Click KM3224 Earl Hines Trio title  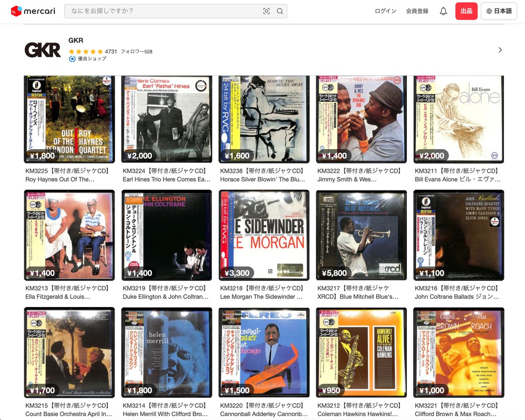[167, 175]
